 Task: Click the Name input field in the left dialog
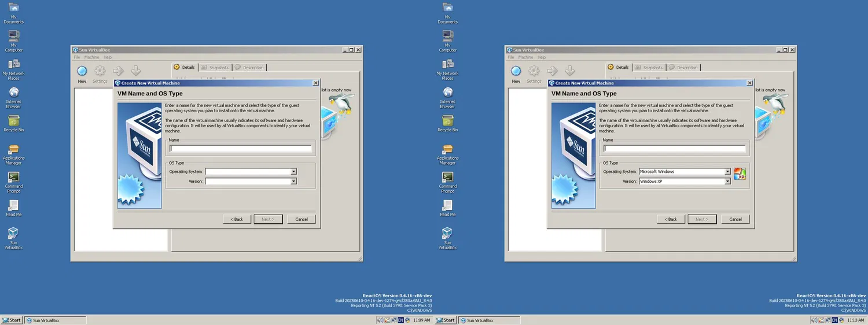click(x=240, y=149)
